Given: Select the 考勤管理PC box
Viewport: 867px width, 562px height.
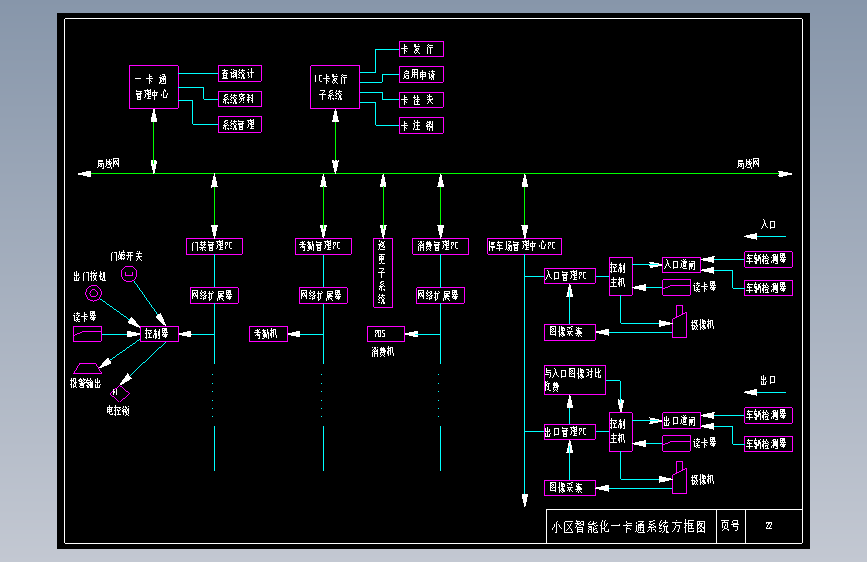Looking at the screenshot, I should pos(323,246).
